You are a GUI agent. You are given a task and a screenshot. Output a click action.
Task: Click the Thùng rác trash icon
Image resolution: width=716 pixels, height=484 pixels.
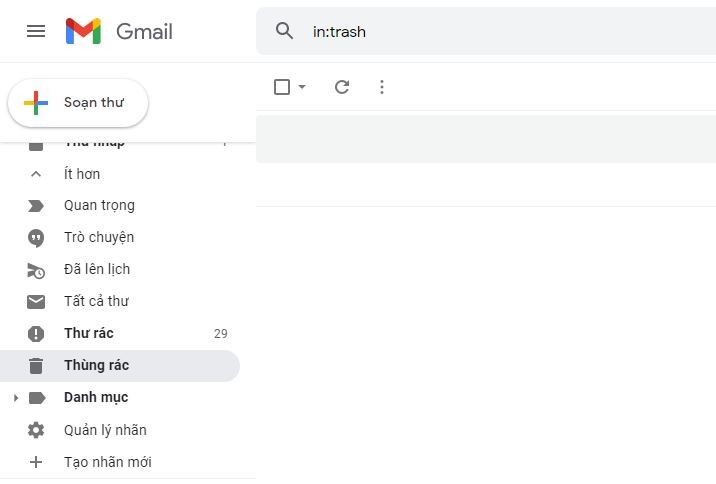tap(36, 365)
